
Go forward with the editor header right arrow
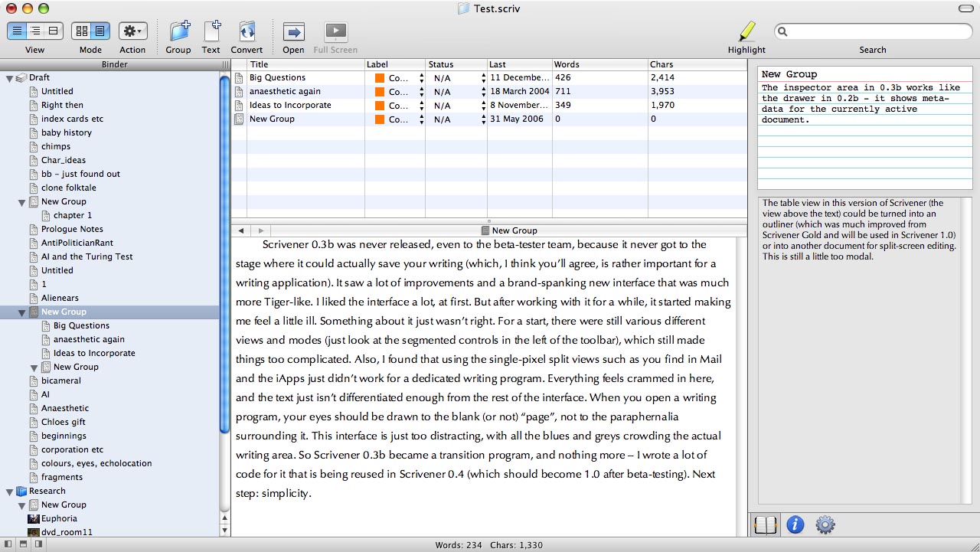coord(261,230)
